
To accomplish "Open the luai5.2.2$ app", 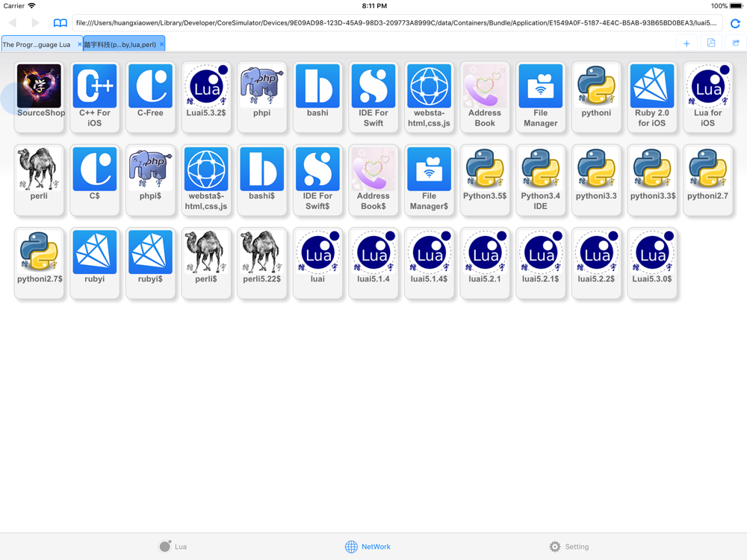I will point(596,264).
